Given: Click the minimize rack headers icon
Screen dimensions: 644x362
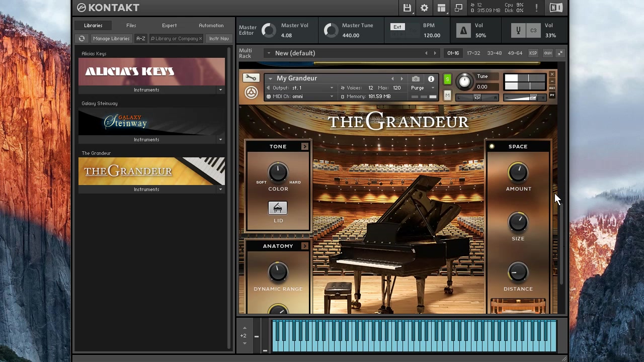Looking at the screenshot, I should click(x=560, y=53).
